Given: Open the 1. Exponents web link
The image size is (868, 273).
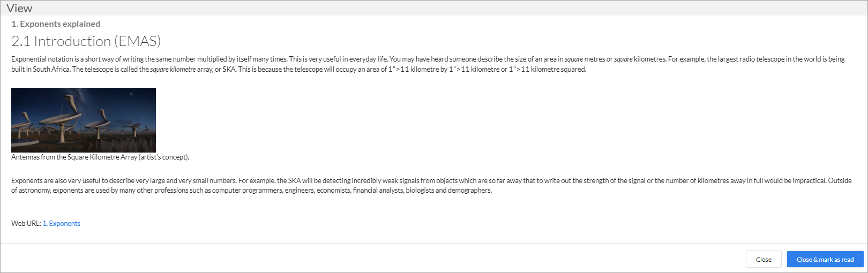Looking at the screenshot, I should pos(62,223).
